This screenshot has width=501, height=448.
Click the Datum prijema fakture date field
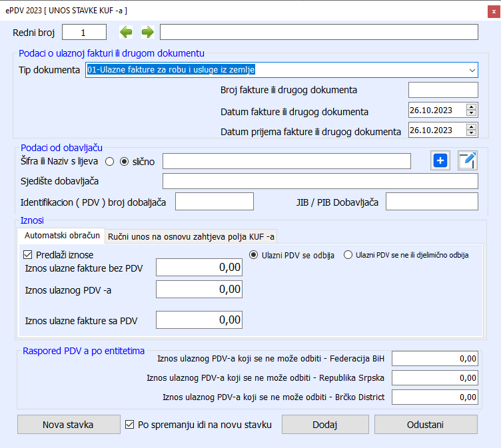pyautogui.click(x=437, y=130)
